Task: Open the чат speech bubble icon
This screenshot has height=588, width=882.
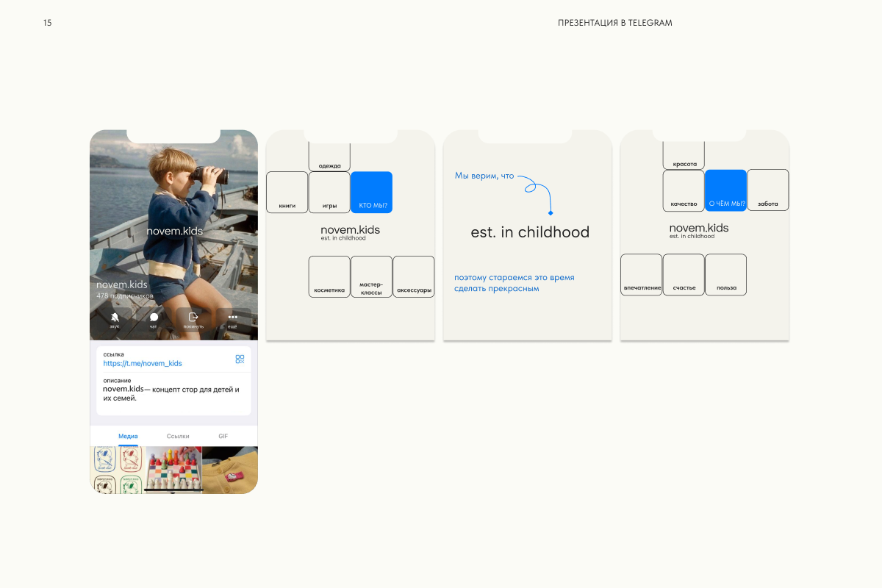Action: point(154,320)
